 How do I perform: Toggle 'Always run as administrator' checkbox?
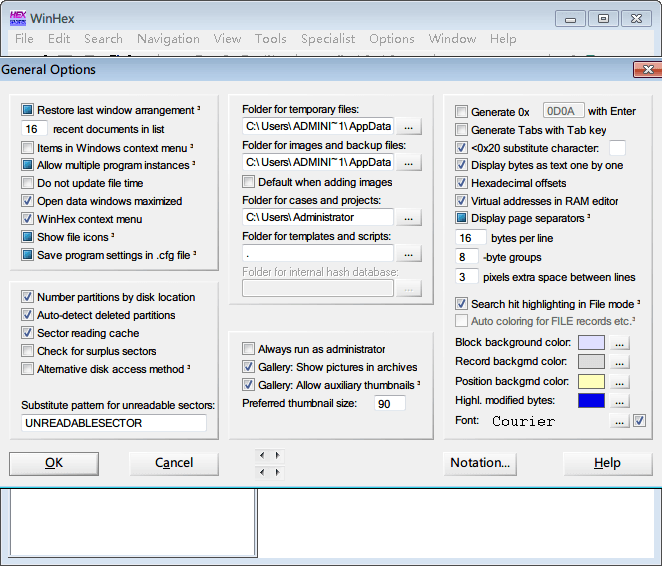249,349
